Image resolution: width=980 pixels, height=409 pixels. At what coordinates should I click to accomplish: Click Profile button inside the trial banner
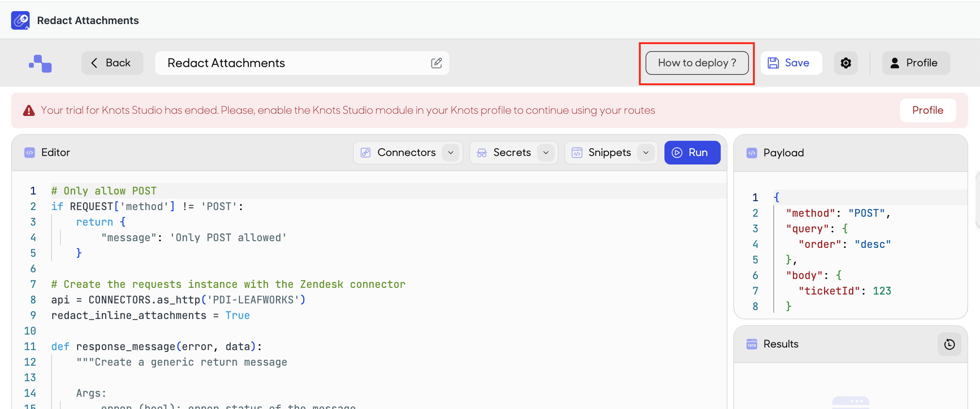[927, 110]
